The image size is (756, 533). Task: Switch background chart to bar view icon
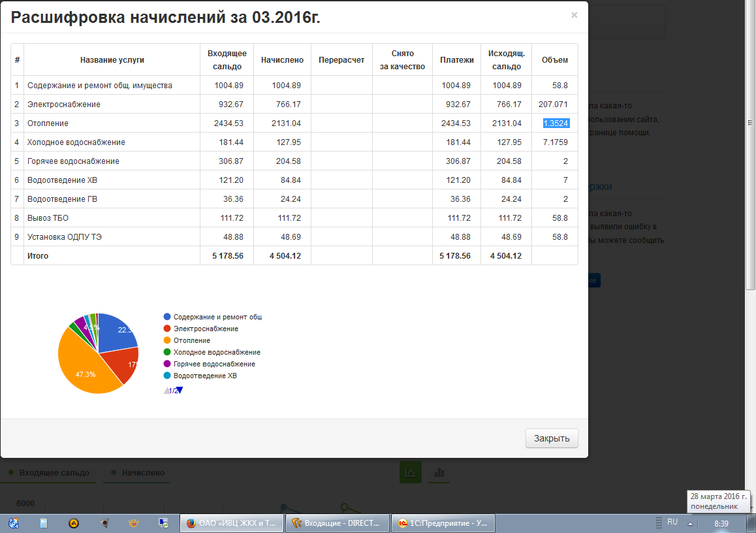pyautogui.click(x=439, y=472)
